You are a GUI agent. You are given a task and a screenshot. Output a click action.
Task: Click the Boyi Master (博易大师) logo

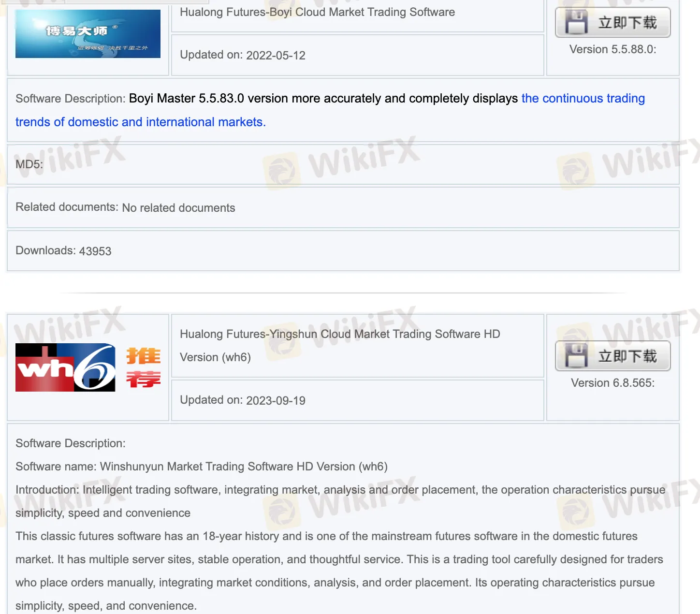[x=87, y=33]
